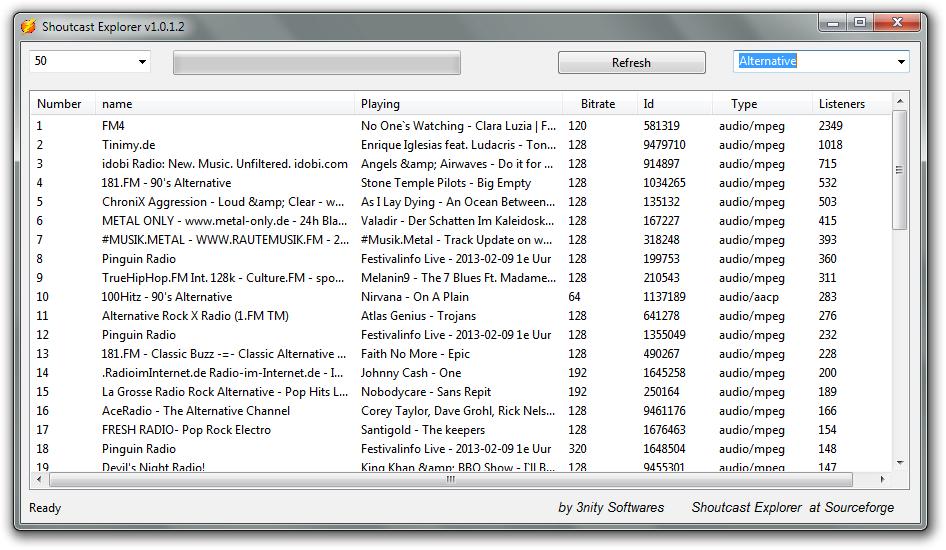Sort by the Type column header
This screenshot has height=550, width=946.
[x=761, y=104]
